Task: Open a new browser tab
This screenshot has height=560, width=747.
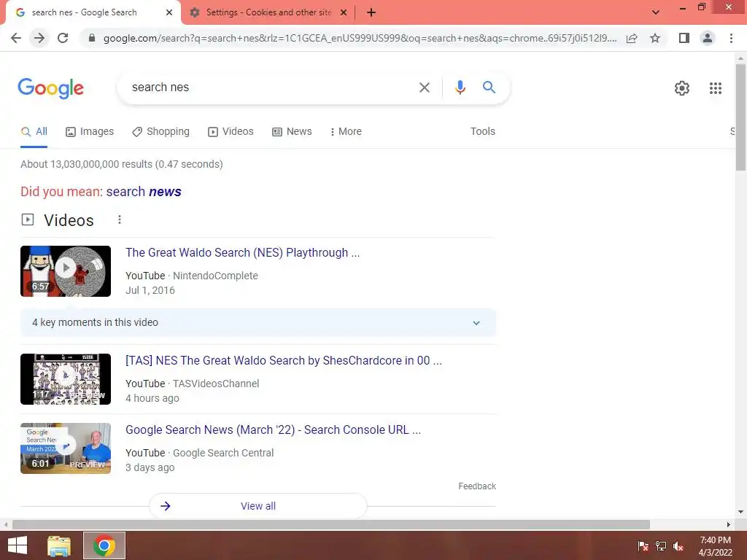Action: (371, 13)
